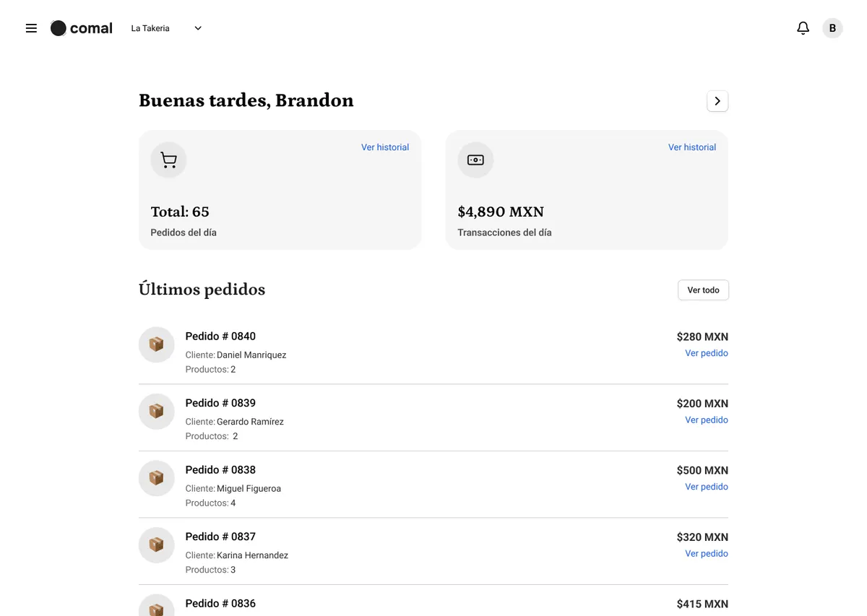Click the comal logo
Screen dimensions: 867x616
coord(81,28)
